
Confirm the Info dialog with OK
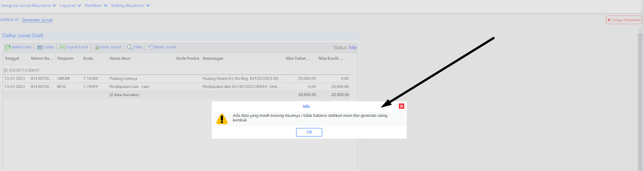[x=309, y=132]
